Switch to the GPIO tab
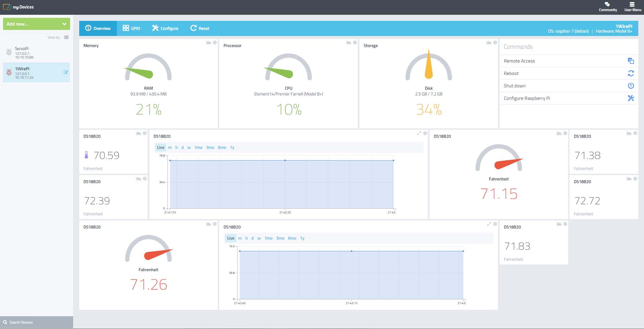This screenshot has height=329, width=644. [x=132, y=28]
